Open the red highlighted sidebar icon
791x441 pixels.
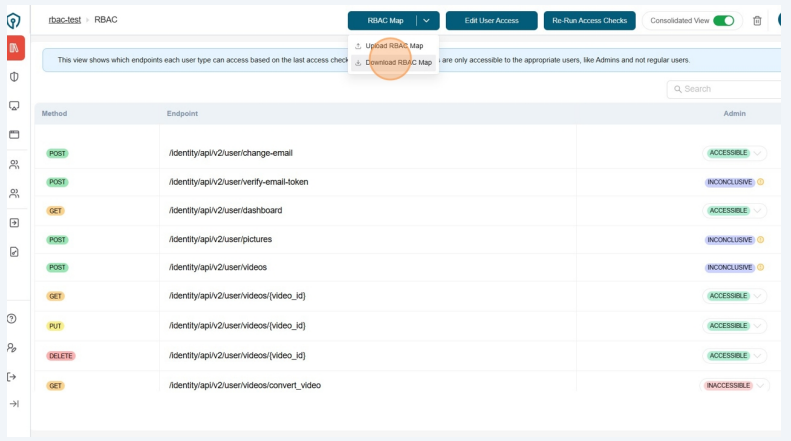[15, 48]
